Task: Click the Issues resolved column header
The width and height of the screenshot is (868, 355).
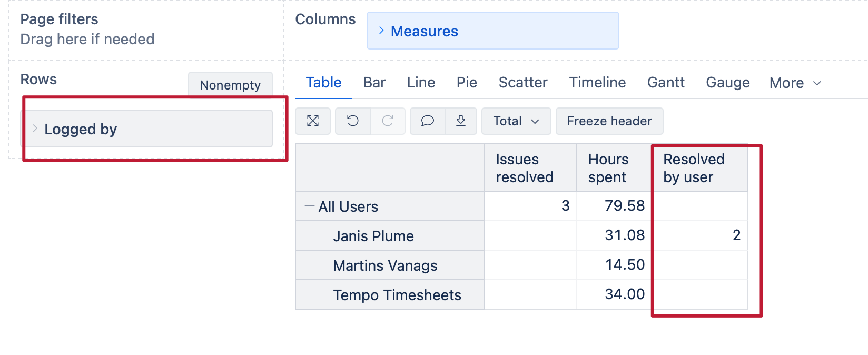Action: [x=524, y=168]
